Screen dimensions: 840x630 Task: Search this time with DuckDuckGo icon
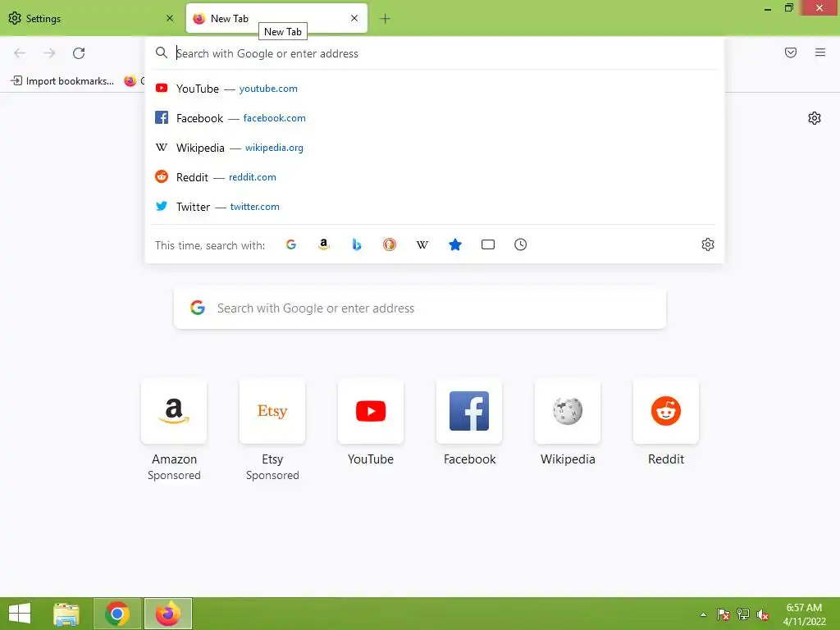point(390,244)
